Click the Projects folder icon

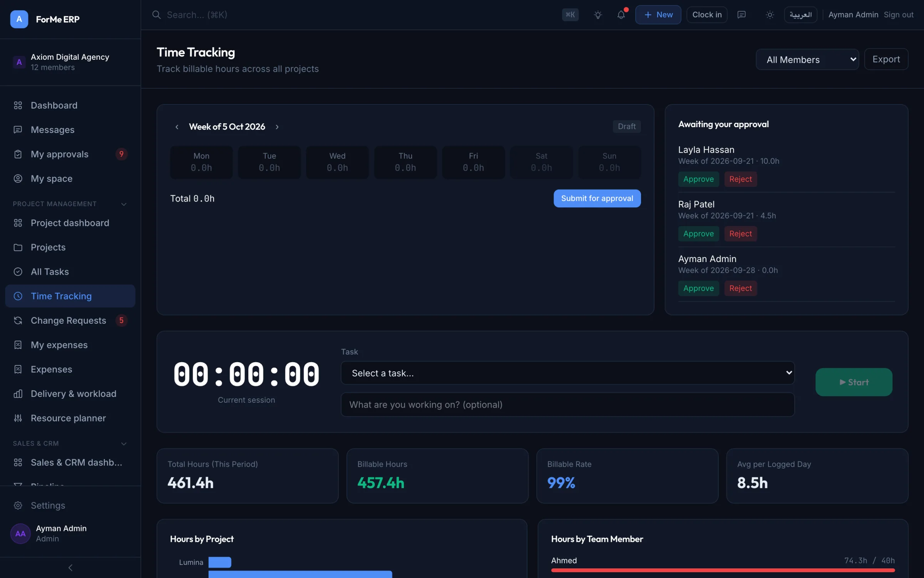click(18, 247)
